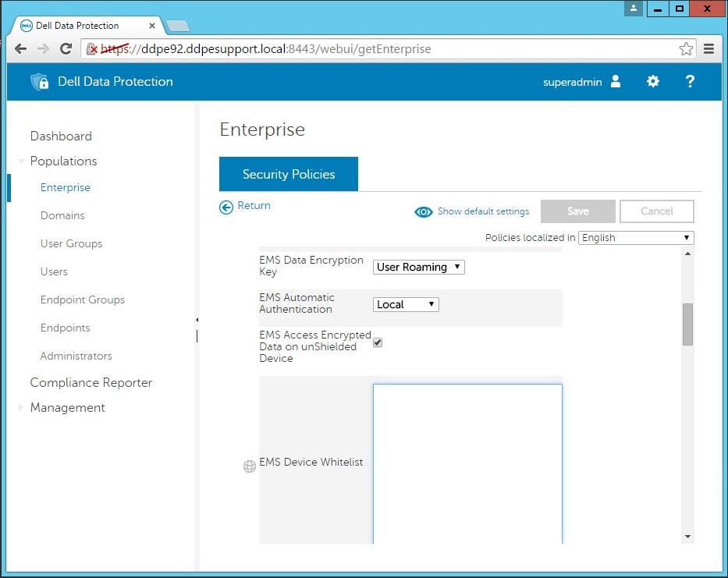
Task: Select Enterprise in the sidebar
Action: (x=65, y=187)
